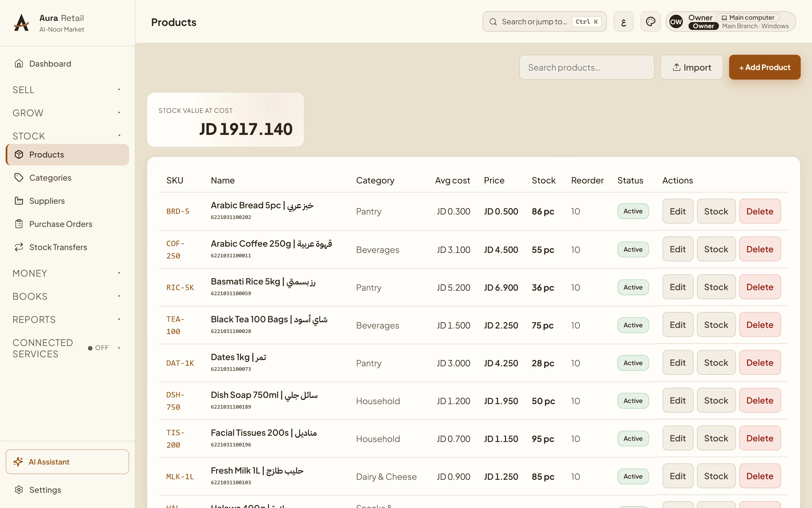Click the Aura Retail logo icon
Image resolution: width=812 pixels, height=508 pixels.
[x=21, y=23]
